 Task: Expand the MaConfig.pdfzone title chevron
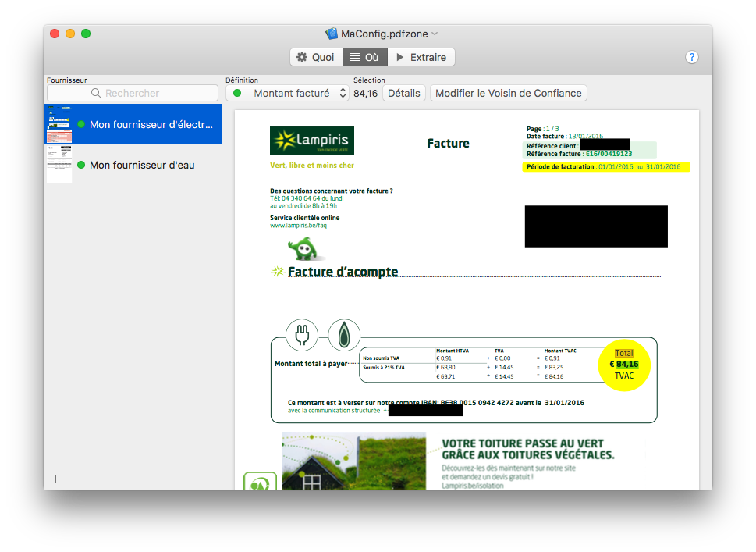click(x=435, y=34)
